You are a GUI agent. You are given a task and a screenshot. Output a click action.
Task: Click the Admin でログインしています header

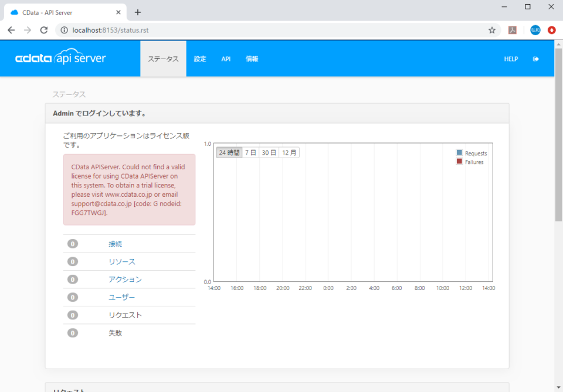pos(277,113)
